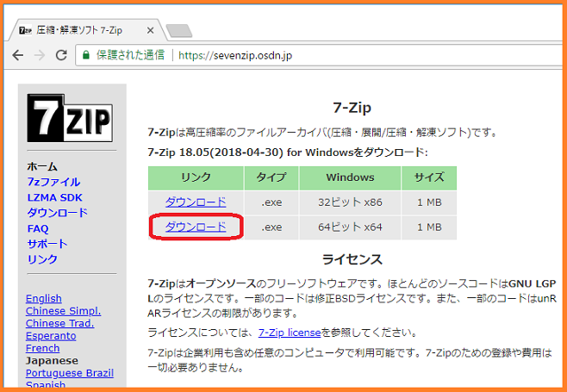The height and width of the screenshot is (392, 567).
Task: Close the 7-Zip browser tab
Action: (151, 31)
